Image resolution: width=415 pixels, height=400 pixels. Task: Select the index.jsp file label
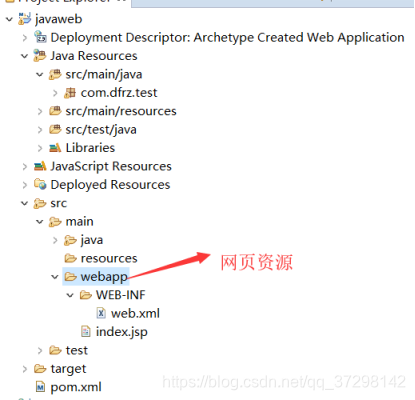point(122,332)
